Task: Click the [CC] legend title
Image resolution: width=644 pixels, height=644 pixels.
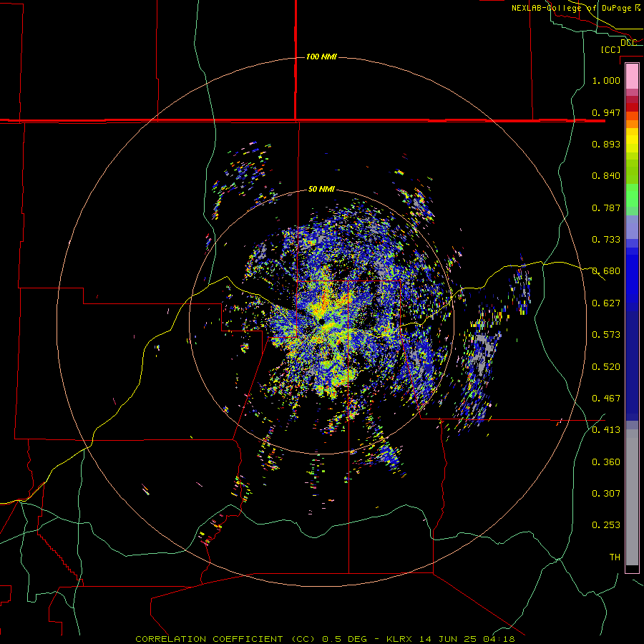Action: pyautogui.click(x=610, y=49)
